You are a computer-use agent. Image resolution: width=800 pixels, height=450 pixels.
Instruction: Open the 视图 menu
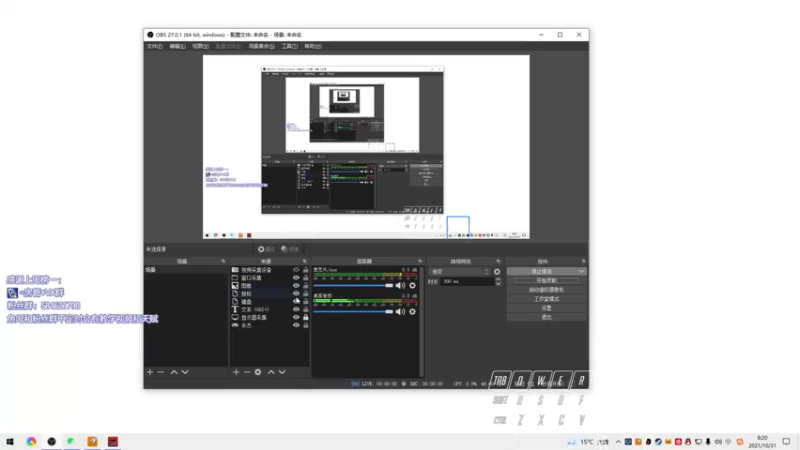(201, 46)
